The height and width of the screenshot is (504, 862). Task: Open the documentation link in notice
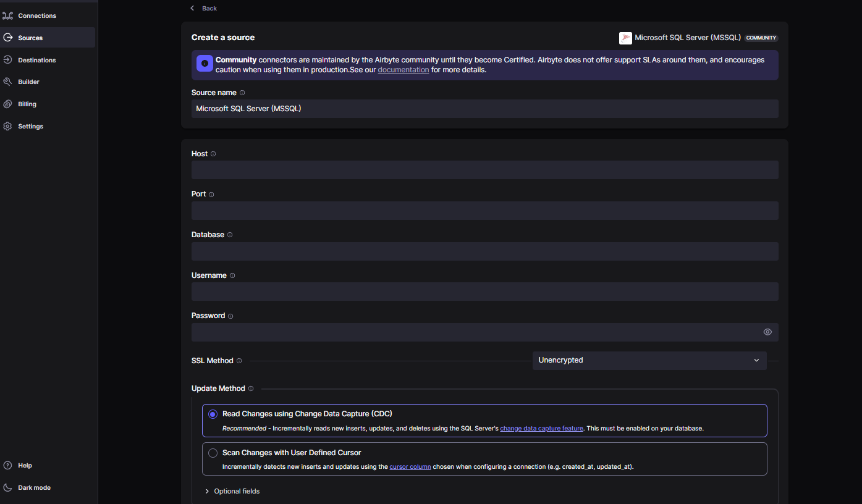coord(404,70)
